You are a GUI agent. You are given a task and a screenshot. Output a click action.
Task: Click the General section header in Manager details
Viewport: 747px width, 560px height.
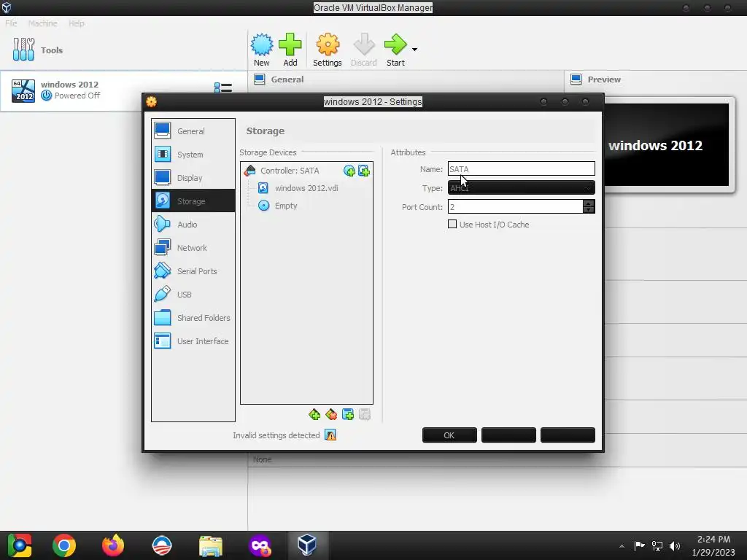(x=287, y=79)
